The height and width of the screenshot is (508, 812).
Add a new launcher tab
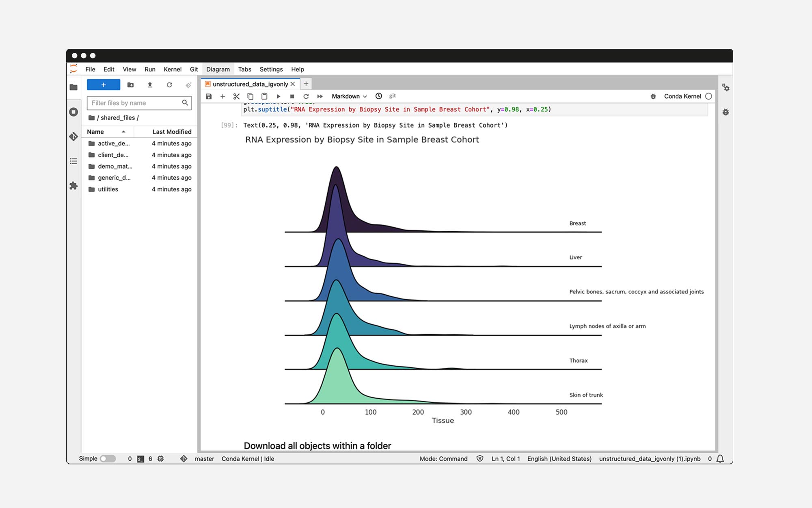[306, 84]
